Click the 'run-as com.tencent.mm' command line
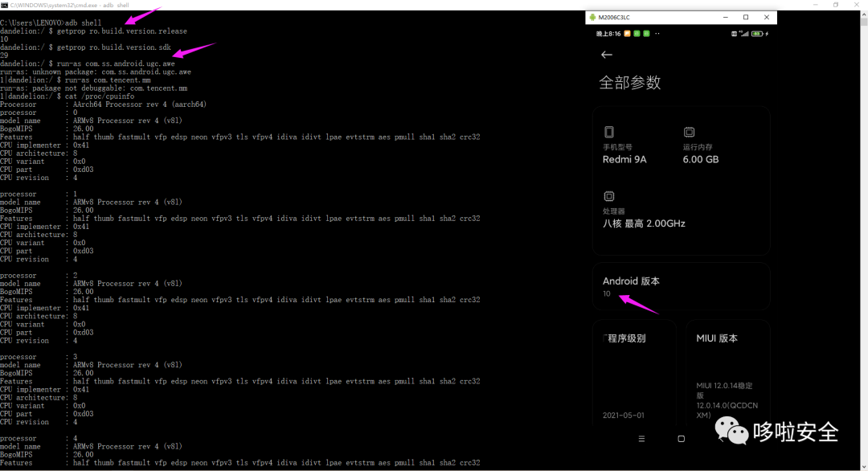Screen dimensions: 868x471 coord(76,80)
